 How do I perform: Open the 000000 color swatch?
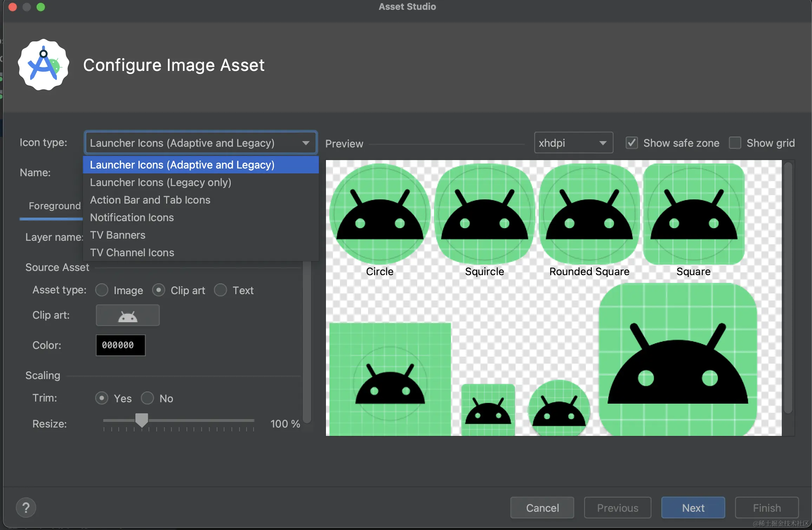click(x=121, y=345)
